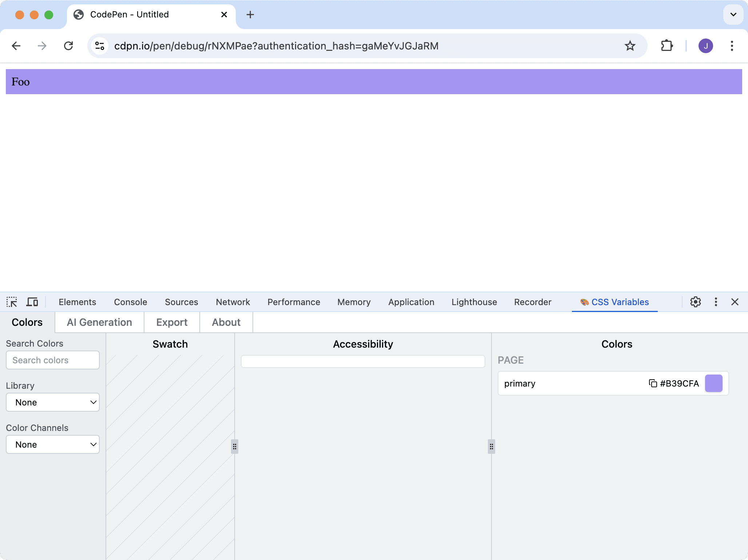Screen dimensions: 748x560
Task: Bookmark this page with star icon
Action: coord(630,46)
